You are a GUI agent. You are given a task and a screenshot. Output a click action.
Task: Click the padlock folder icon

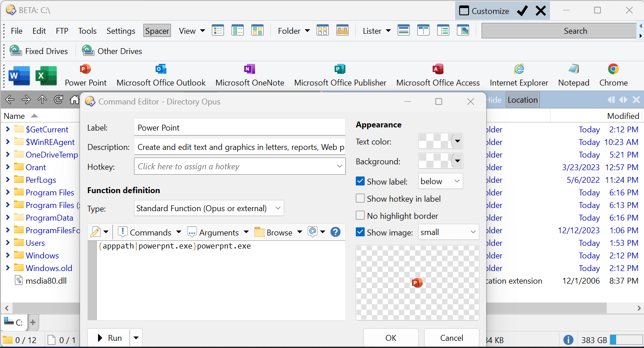(342, 31)
